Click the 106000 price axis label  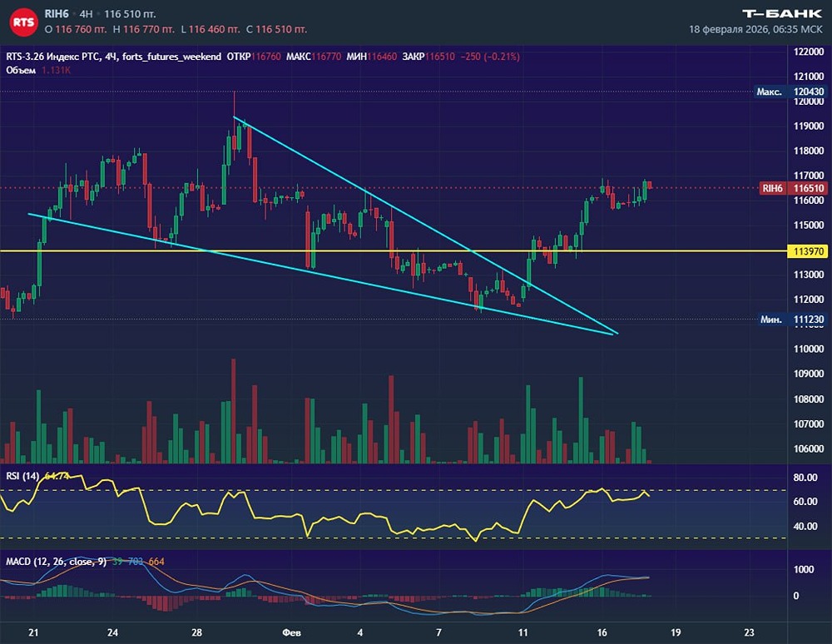809,448
